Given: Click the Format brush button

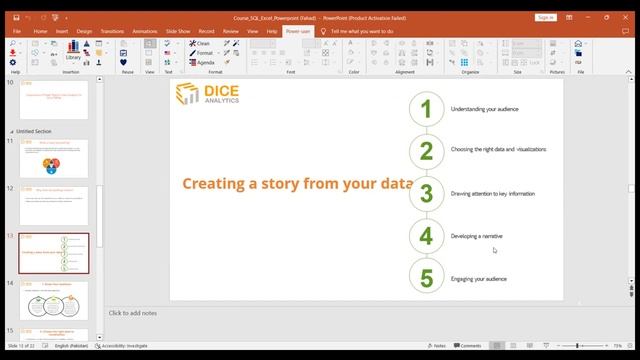Looking at the screenshot, I should tap(201, 53).
